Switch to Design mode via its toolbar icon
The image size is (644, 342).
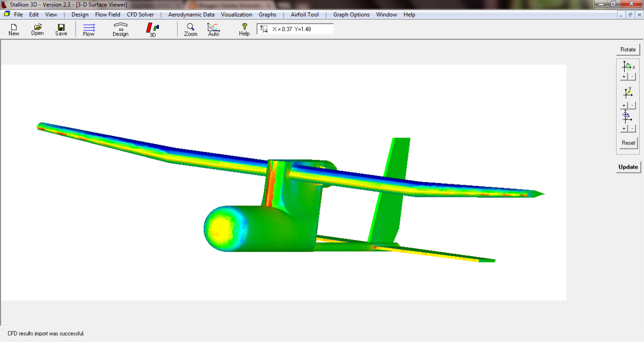(x=120, y=28)
